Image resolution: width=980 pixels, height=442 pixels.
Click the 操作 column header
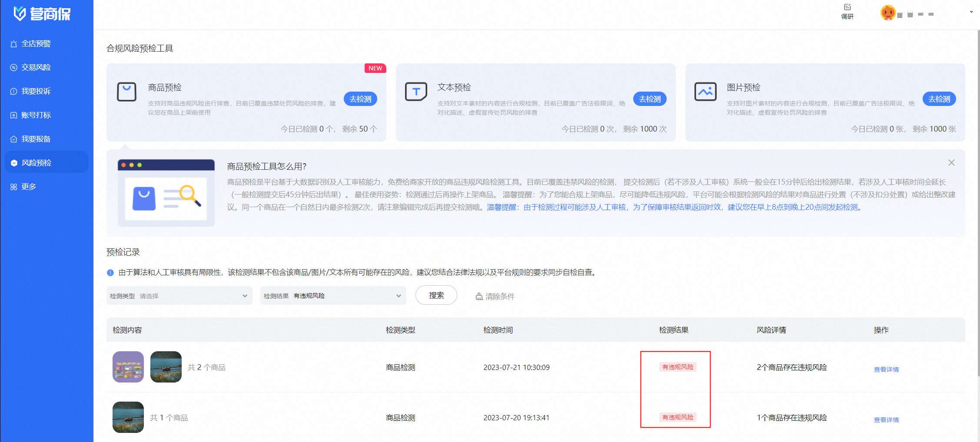881,330
